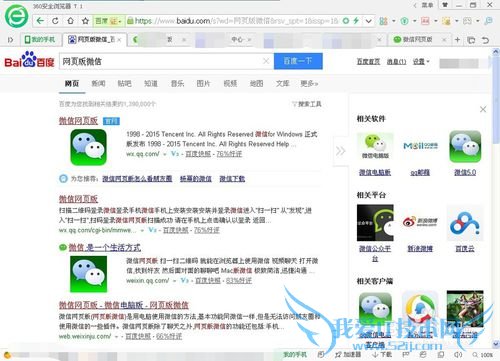
Task: Open the 新浪微博 related platform icon
Action: 420,222
